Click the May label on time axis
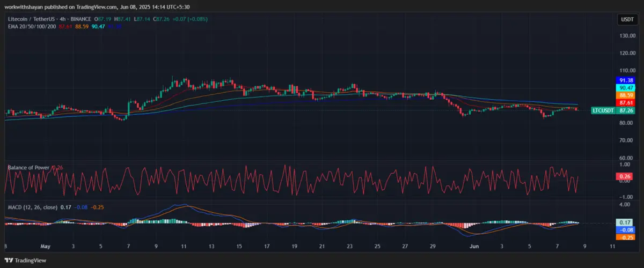Viewport: 644px width, 268px height. [x=45, y=247]
